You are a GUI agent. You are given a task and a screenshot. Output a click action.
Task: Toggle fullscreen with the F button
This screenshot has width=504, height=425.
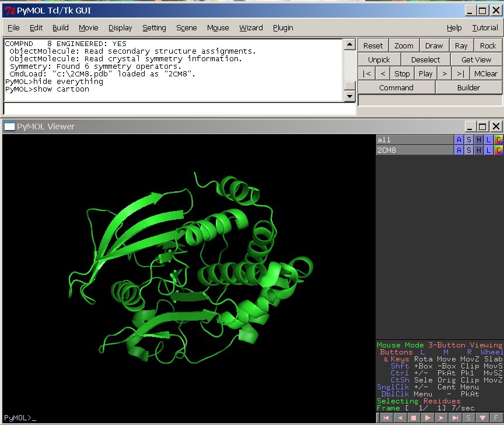pyautogui.click(x=496, y=418)
